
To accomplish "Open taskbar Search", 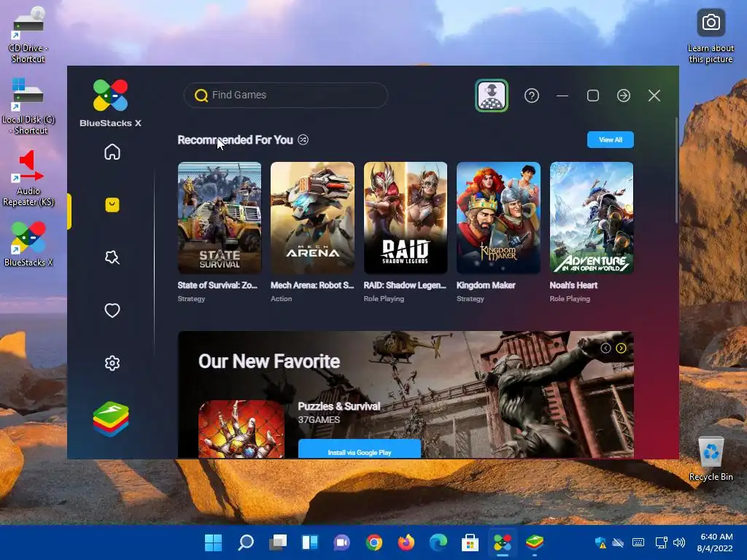I will coord(245,542).
